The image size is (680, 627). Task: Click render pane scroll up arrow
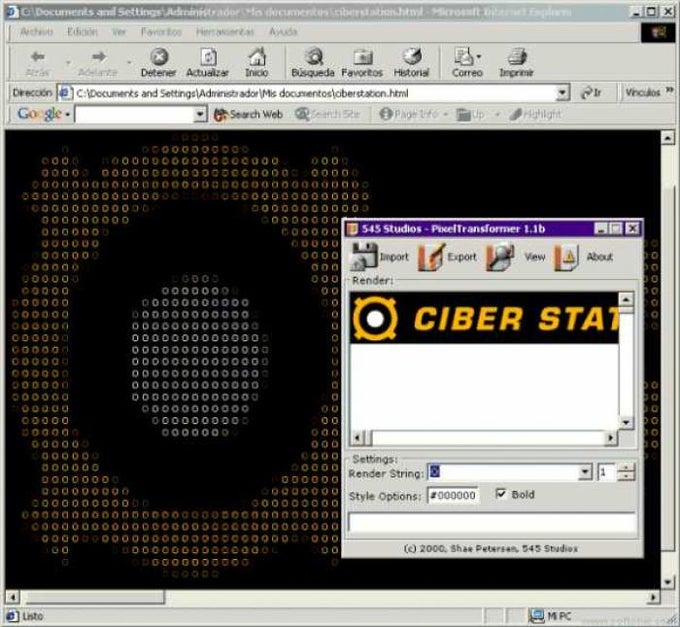point(626,299)
